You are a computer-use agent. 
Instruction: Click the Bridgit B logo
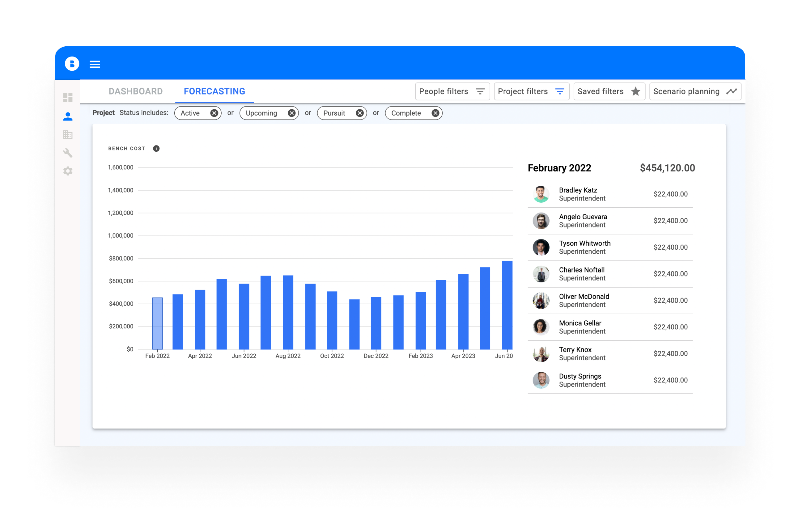click(72, 64)
